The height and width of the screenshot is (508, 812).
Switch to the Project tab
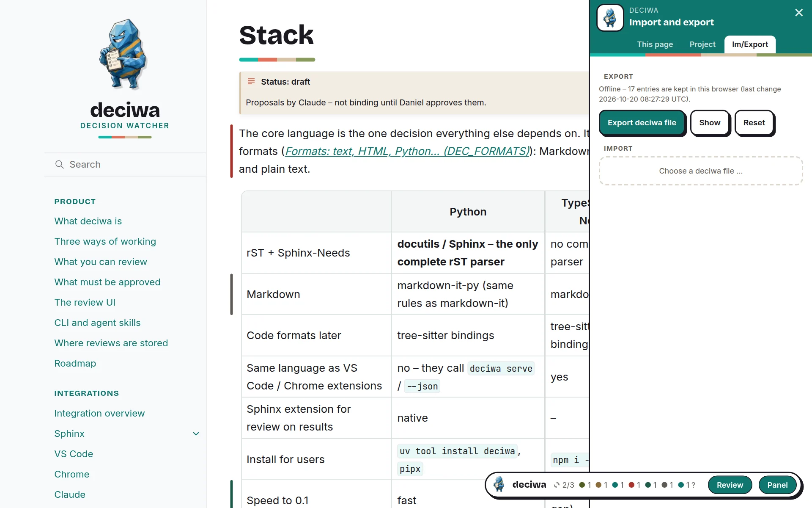coord(702,44)
